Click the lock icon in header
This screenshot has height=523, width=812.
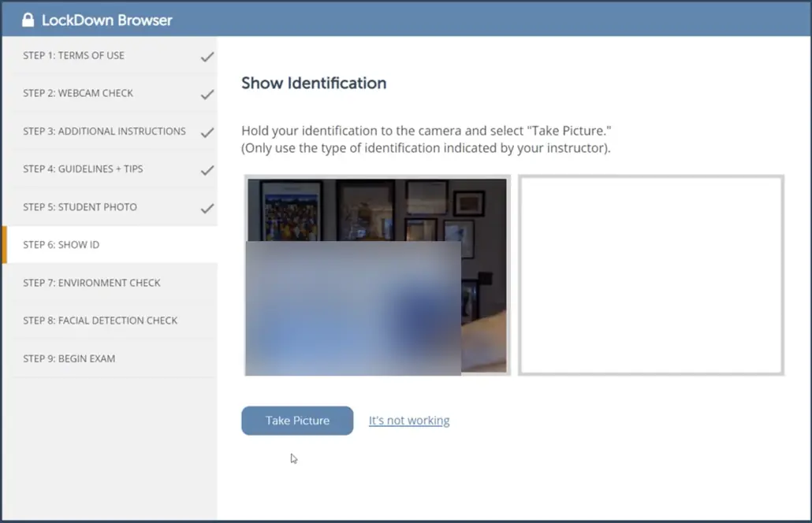pyautogui.click(x=28, y=20)
